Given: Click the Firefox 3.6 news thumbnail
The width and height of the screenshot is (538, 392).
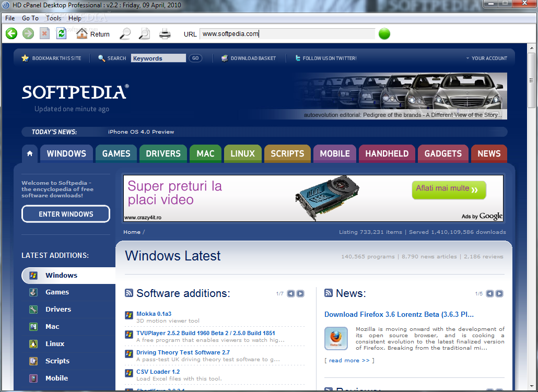Looking at the screenshot, I should coord(336,338).
